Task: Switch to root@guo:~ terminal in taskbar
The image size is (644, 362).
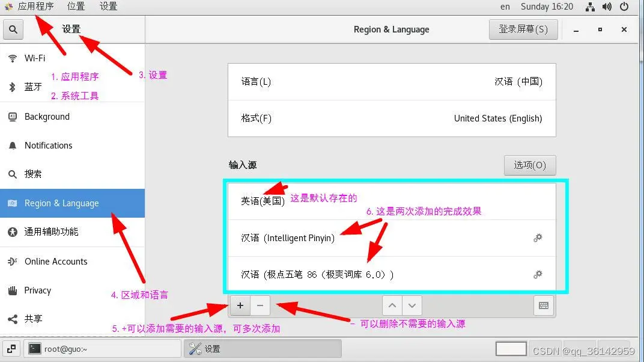Action: 102,349
